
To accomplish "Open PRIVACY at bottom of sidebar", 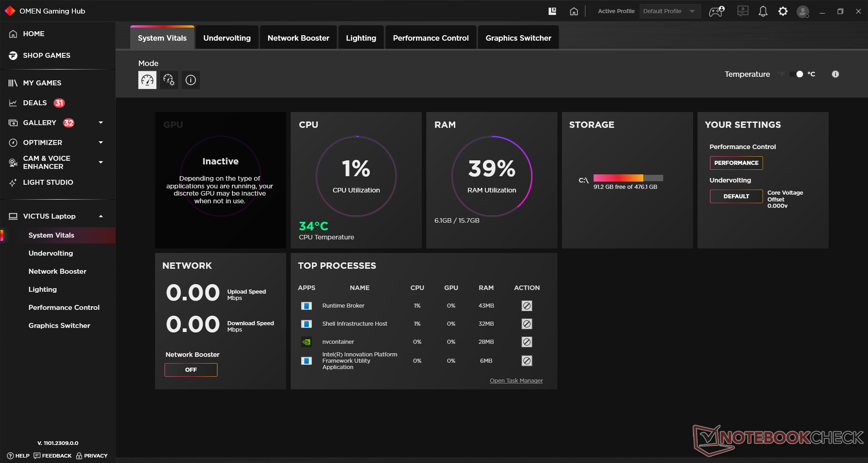I will [92, 456].
